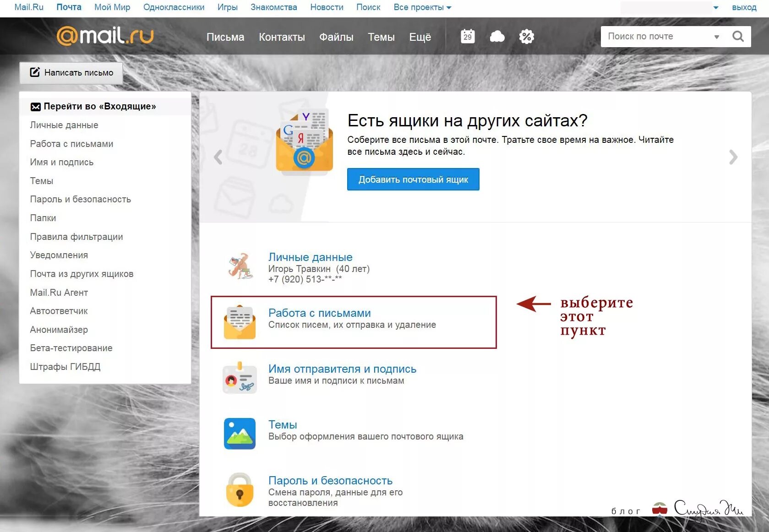Click the blank account name field beside выход
769x532 pixels.
coord(666,7)
